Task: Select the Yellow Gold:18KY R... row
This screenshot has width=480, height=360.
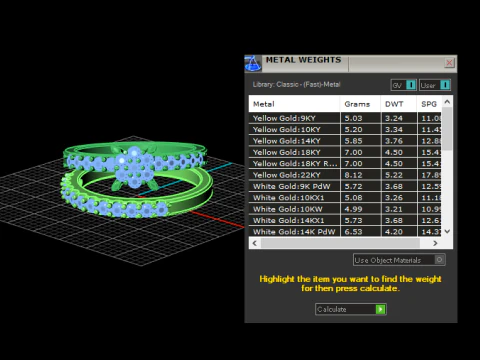Action: 345,163
